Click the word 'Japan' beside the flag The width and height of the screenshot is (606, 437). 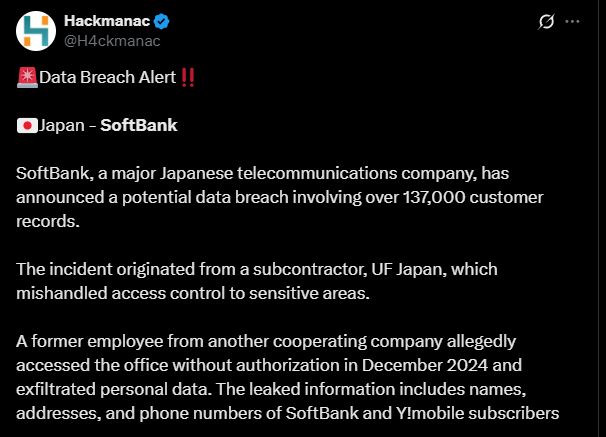61,126
